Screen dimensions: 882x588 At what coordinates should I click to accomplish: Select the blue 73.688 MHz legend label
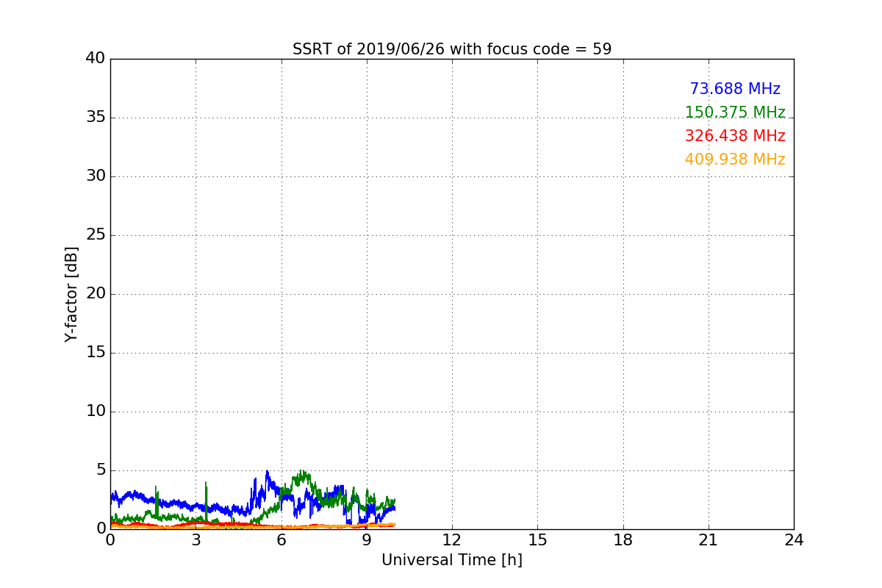coord(735,89)
